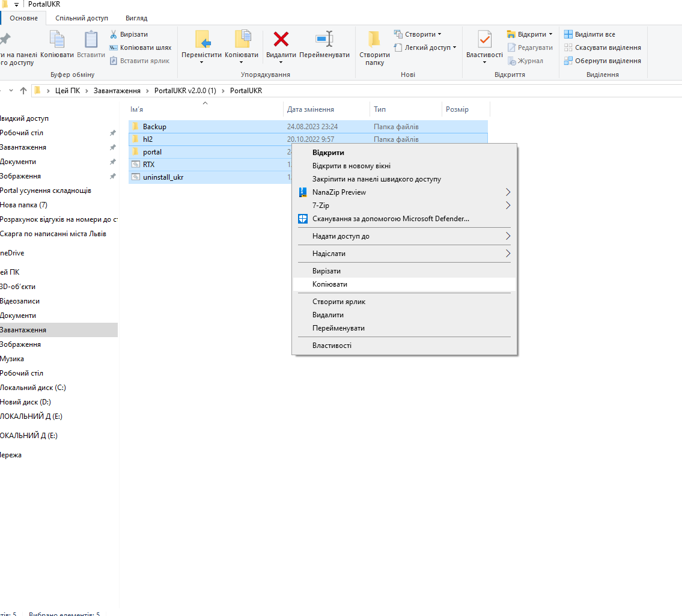
Task: Click the Copy path icon
Action: tap(114, 47)
